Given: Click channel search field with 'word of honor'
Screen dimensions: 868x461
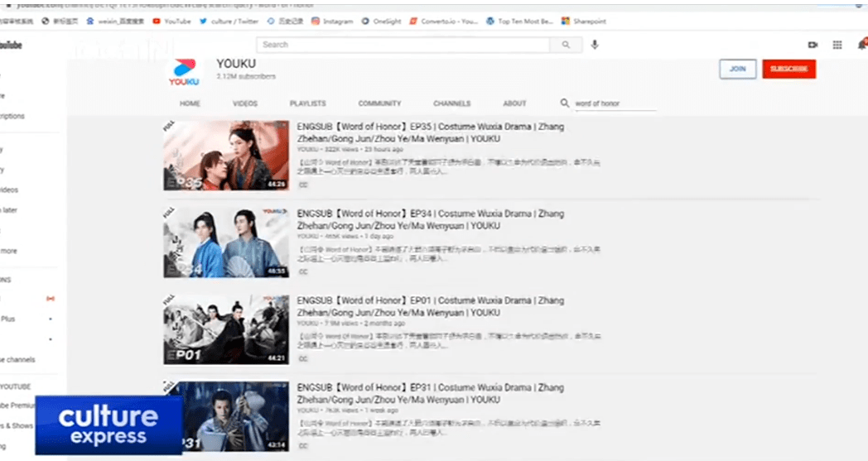Looking at the screenshot, I should click(615, 103).
